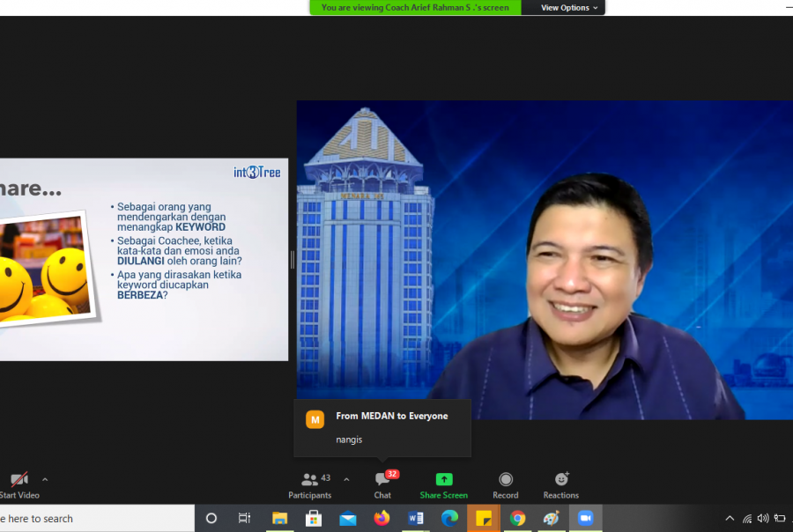793x532 pixels.
Task: Open chat message from MEDAN notification
Action: pyautogui.click(x=382, y=427)
